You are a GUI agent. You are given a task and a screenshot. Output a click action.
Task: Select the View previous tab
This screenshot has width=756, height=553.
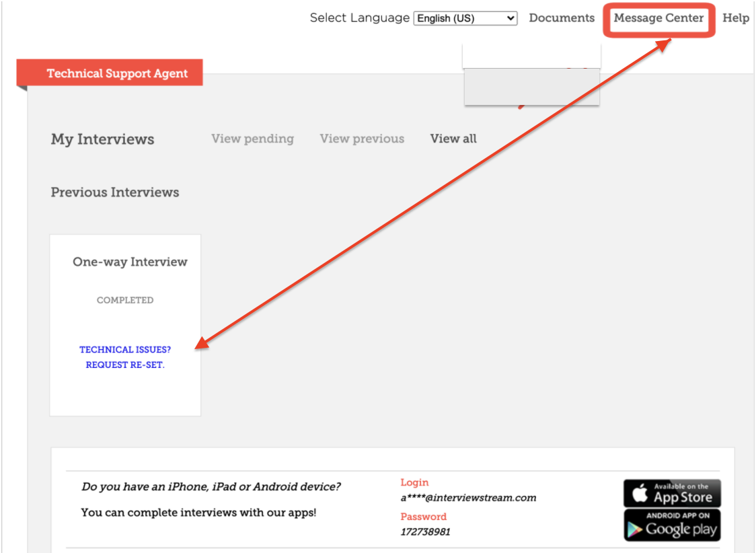point(362,139)
